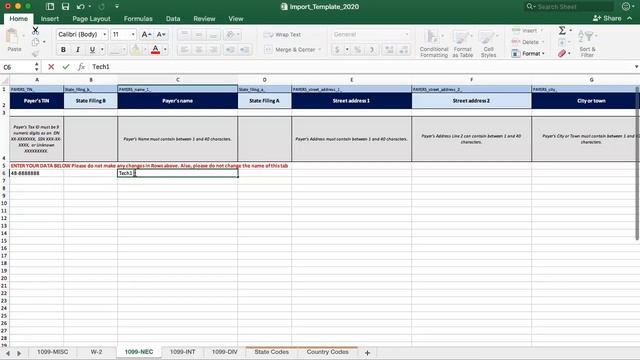Open the underline style dropdown arrow
640x360 pixels.
click(x=102, y=50)
